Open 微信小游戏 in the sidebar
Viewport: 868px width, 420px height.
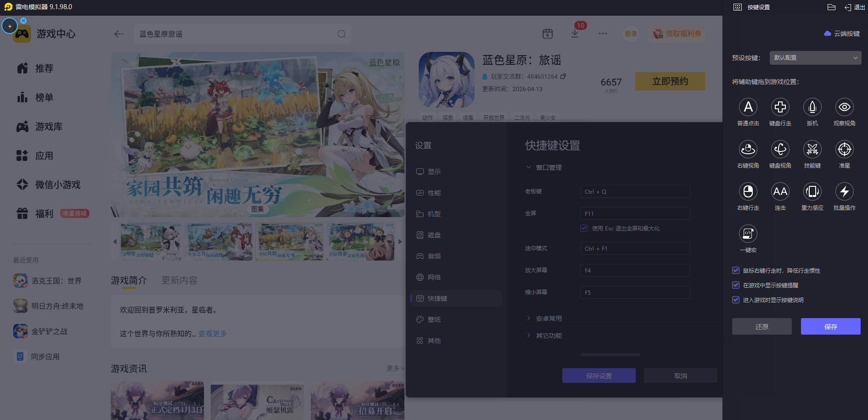48,185
